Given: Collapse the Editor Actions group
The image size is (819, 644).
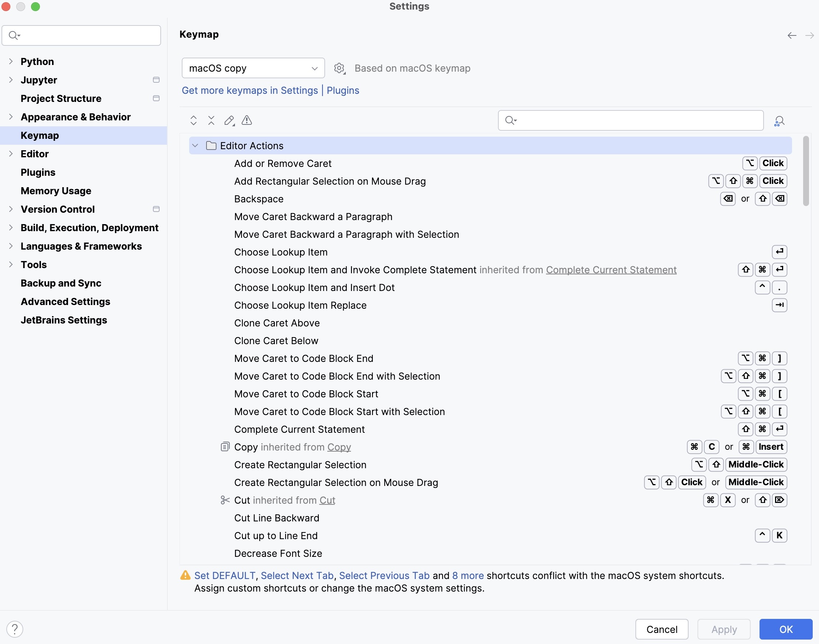Looking at the screenshot, I should (195, 145).
